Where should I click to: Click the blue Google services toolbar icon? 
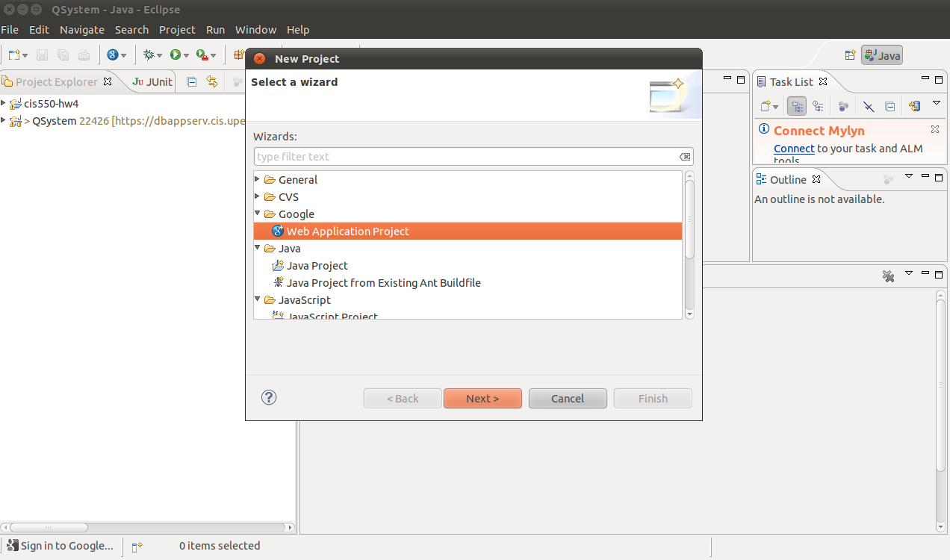(112, 55)
